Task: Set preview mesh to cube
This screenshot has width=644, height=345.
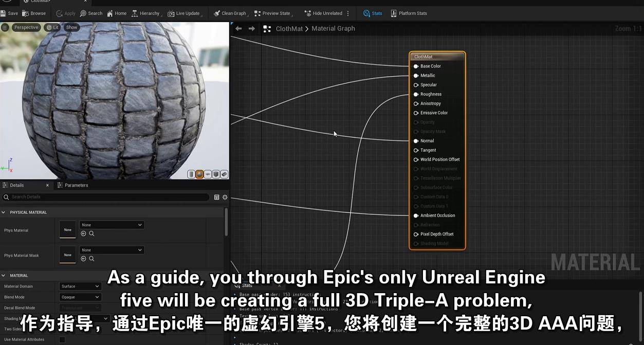Action: click(x=216, y=174)
